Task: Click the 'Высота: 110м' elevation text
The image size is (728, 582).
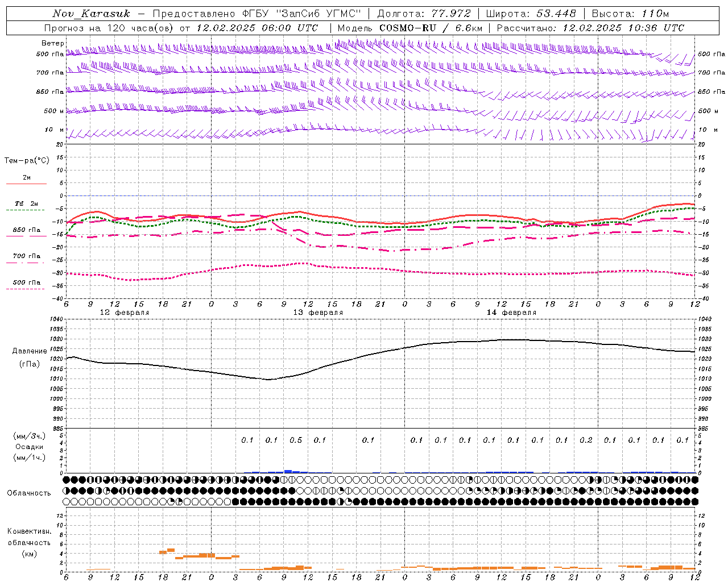Action: (630, 14)
